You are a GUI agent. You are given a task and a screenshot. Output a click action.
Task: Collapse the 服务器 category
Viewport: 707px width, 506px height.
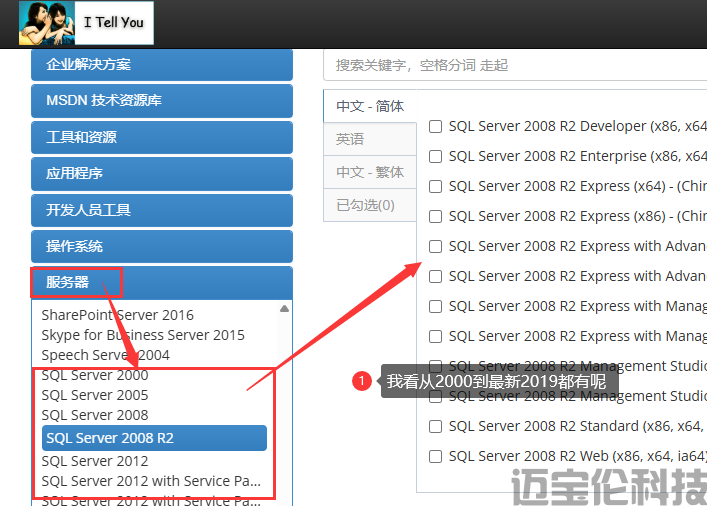(162, 283)
